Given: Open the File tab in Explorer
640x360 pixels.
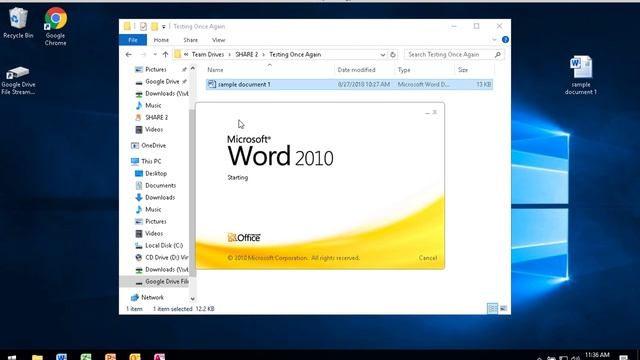Looking at the screenshot, I should [x=133, y=40].
